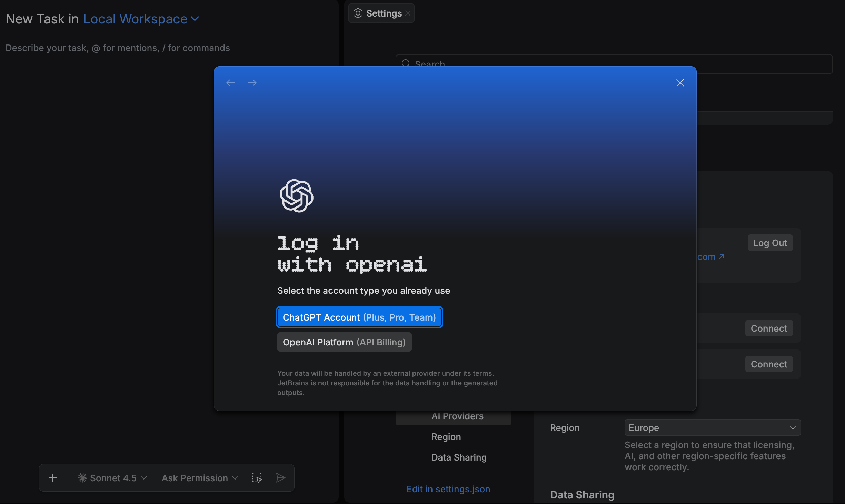Click the back navigation arrow in the login dialog
The image size is (845, 504).
[x=231, y=82]
